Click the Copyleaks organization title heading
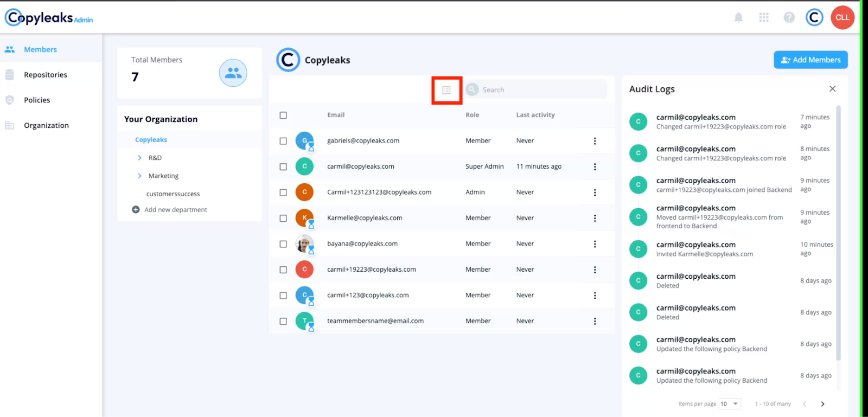868x417 pixels. (327, 60)
